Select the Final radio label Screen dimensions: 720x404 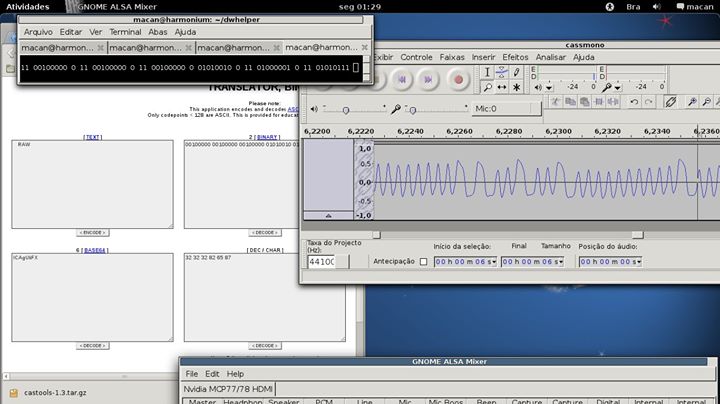(x=518, y=246)
